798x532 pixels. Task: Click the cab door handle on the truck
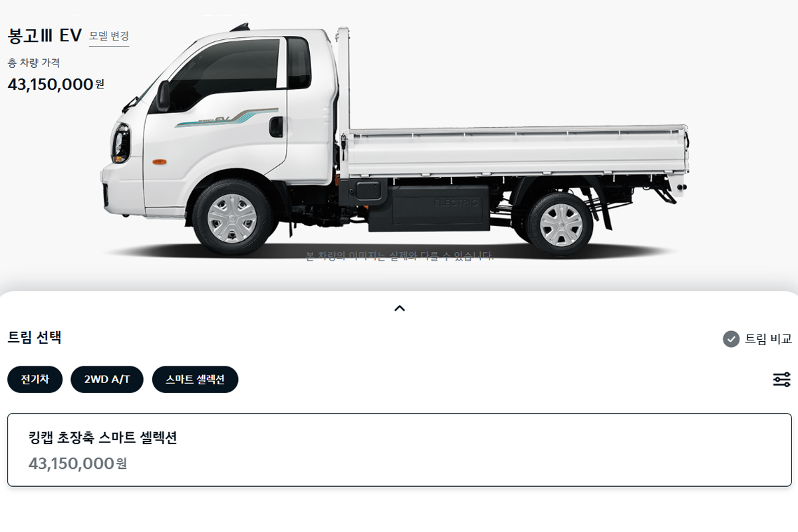276,126
